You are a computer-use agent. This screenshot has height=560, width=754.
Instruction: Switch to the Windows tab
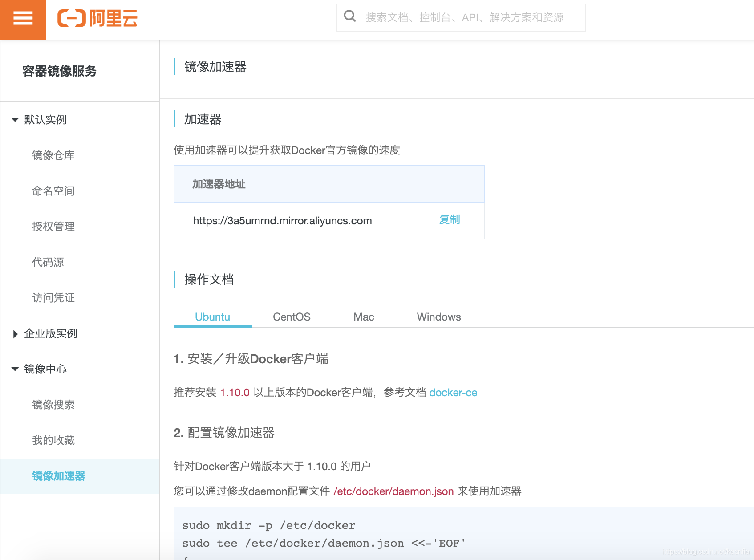(439, 317)
